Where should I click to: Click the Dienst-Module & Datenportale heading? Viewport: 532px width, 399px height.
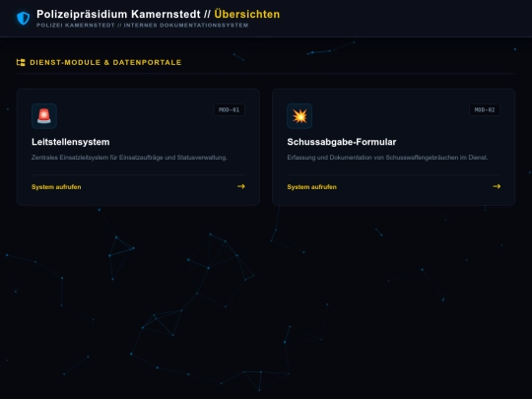(x=105, y=62)
